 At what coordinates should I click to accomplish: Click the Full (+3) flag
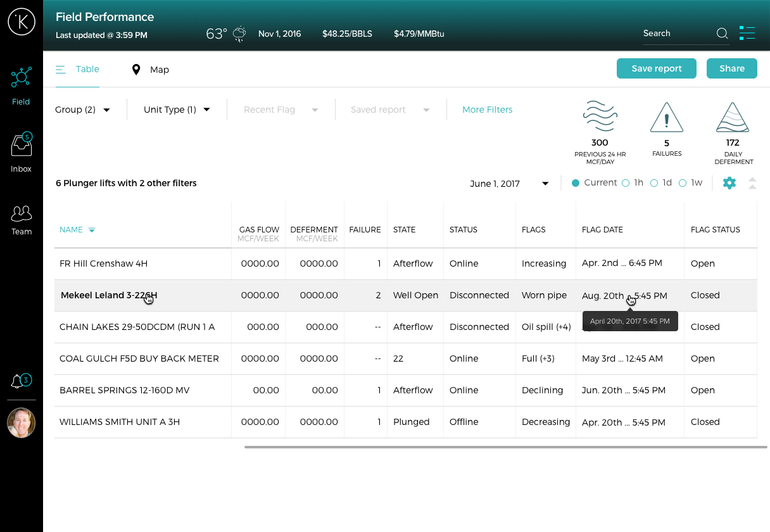click(x=538, y=358)
